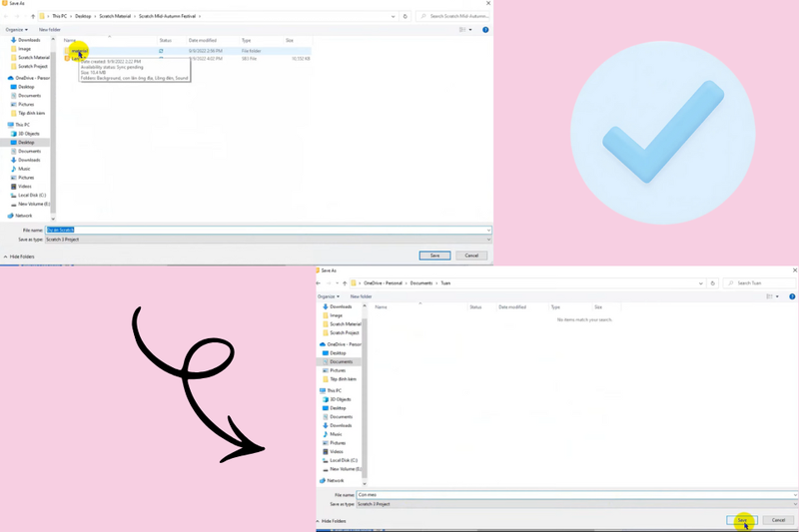This screenshot has width=799, height=532.
Task: Open view options arrow in Mid-Autumn Festival dialog
Action: (x=469, y=30)
